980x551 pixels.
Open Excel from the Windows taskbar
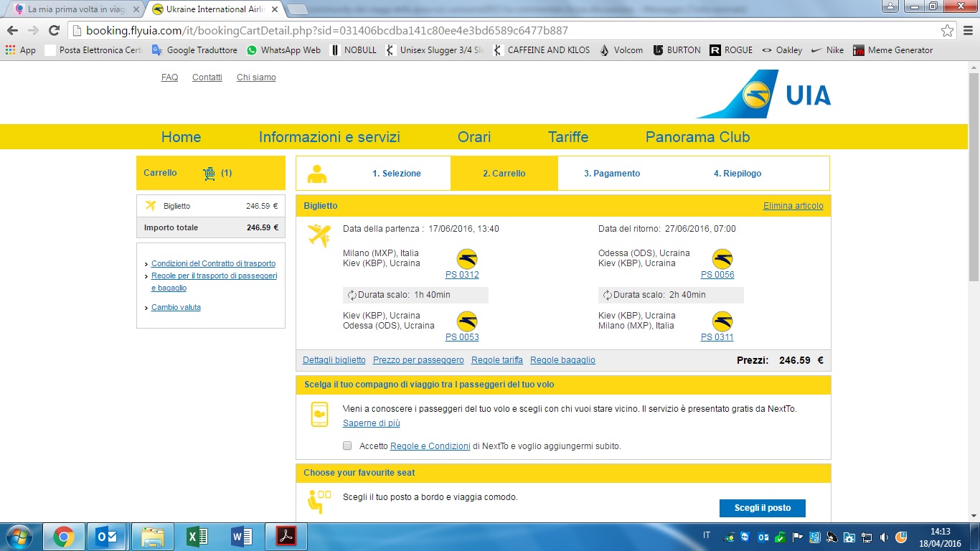(x=196, y=537)
